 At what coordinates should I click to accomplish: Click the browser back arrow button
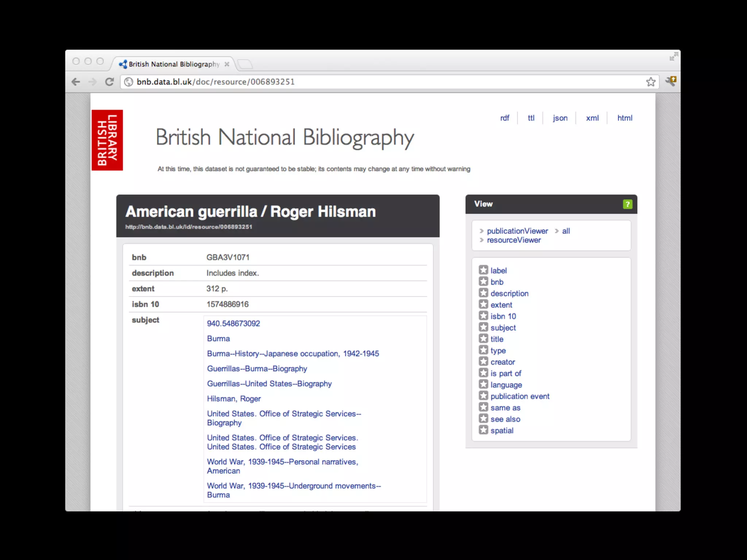tap(76, 82)
